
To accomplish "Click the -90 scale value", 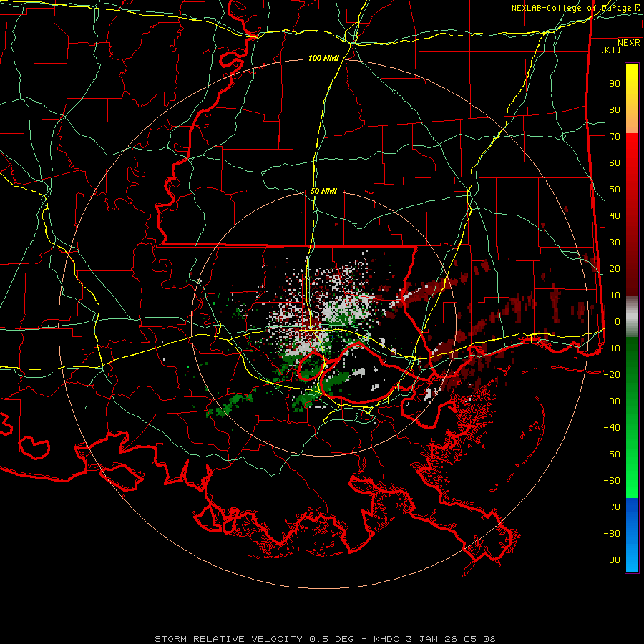I will [612, 560].
